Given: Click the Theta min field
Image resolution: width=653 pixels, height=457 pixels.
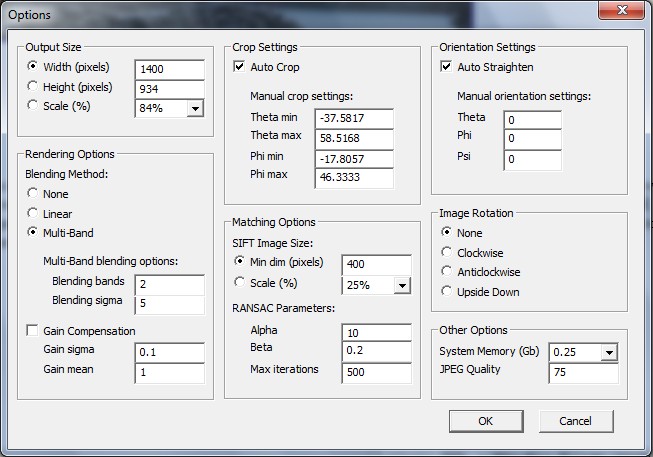Looking at the screenshot, I should click(354, 118).
